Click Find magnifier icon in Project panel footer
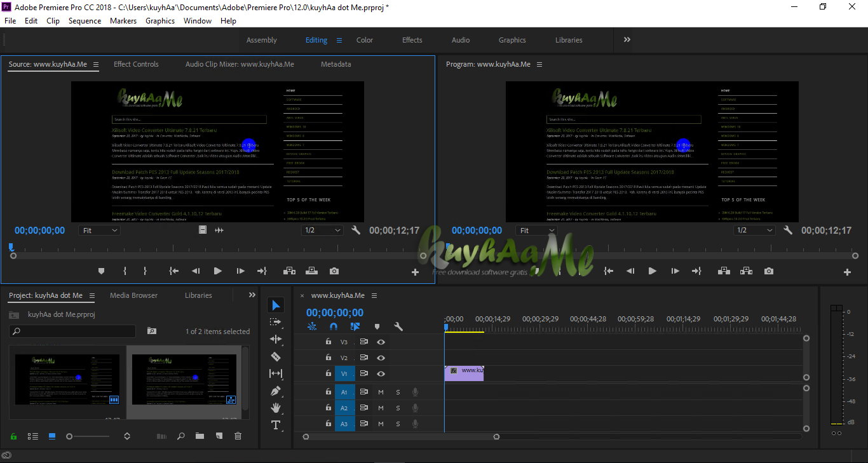 pos(181,436)
